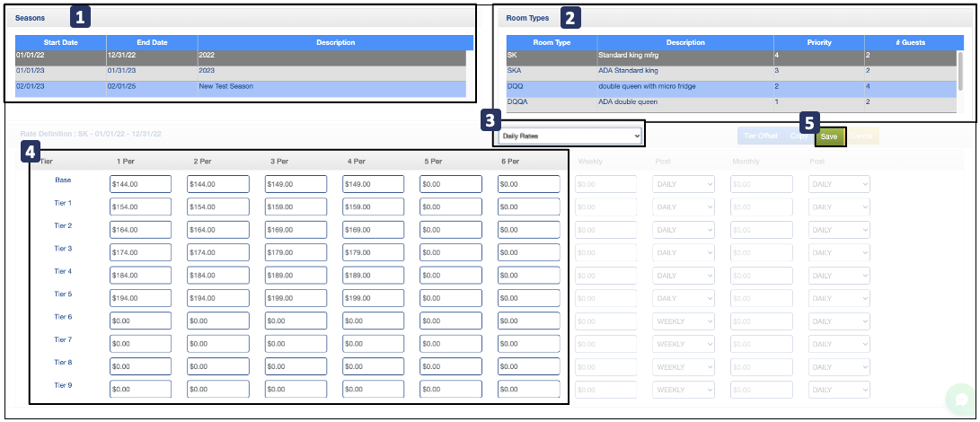Screen dimensions: 980x422
Task: Open Base row weekly Post dropdown
Action: pyautogui.click(x=683, y=184)
